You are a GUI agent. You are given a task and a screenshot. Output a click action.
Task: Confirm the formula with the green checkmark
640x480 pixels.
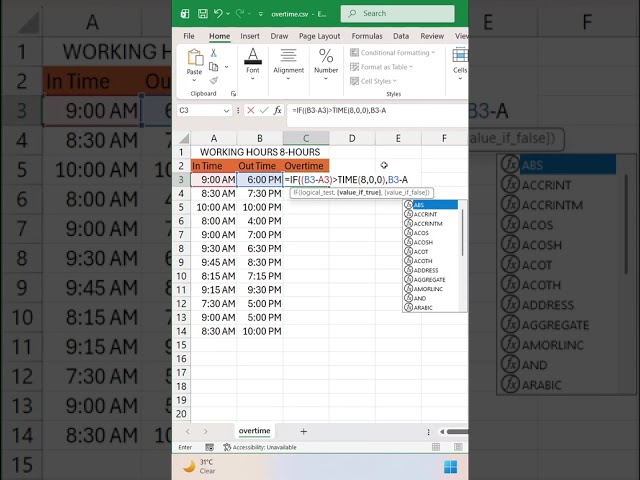(x=264, y=110)
